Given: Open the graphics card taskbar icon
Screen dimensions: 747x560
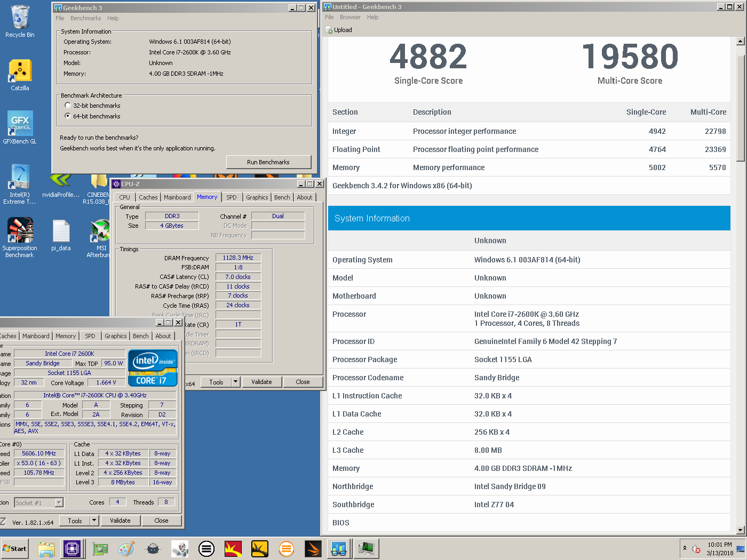Looking at the screenshot, I should pyautogui.click(x=100, y=548).
